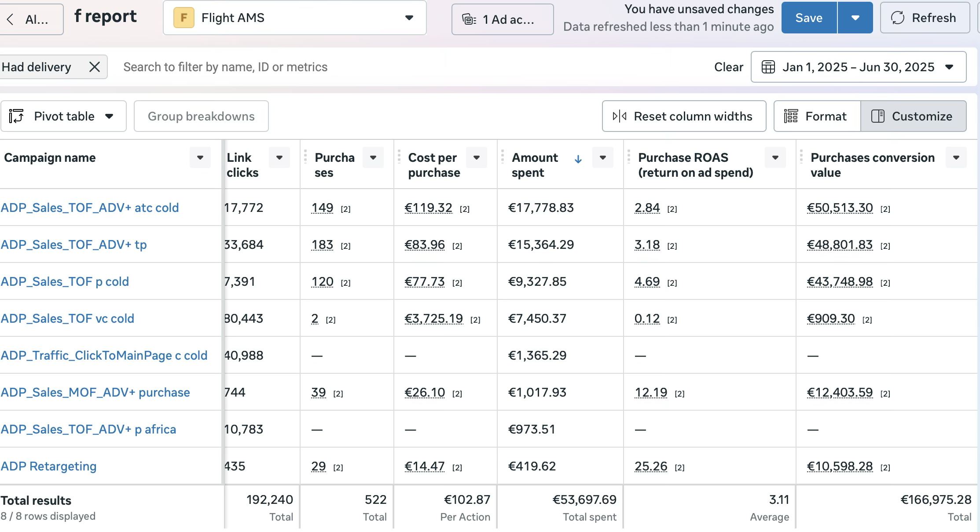Click cost per purchase €3,725.19
The width and height of the screenshot is (980, 532).
[x=433, y=318]
